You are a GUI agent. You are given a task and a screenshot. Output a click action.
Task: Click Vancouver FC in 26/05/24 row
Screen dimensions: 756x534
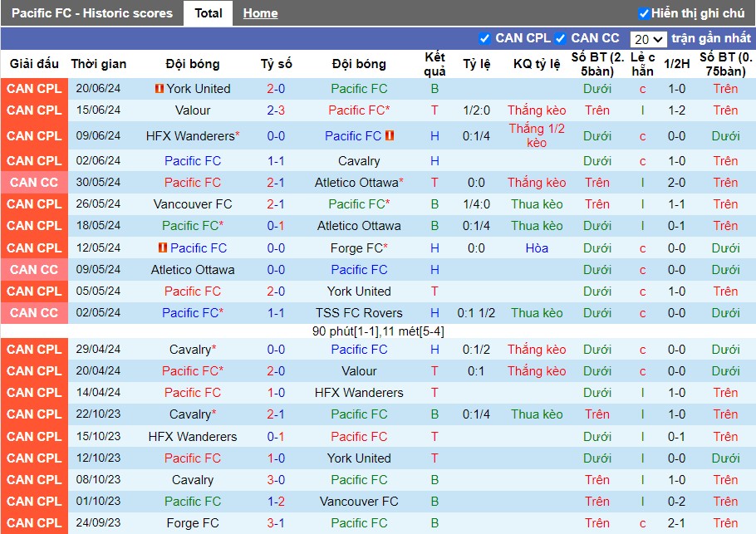click(193, 204)
